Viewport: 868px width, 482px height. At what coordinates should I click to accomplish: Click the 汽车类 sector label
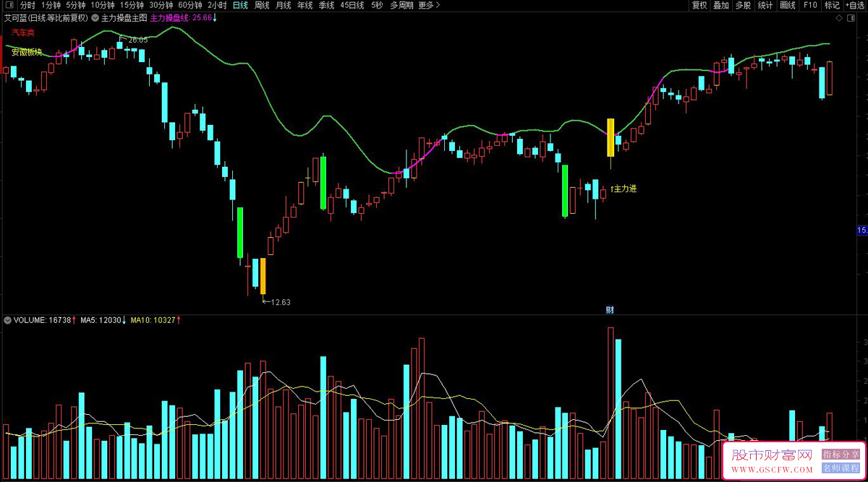tap(23, 33)
